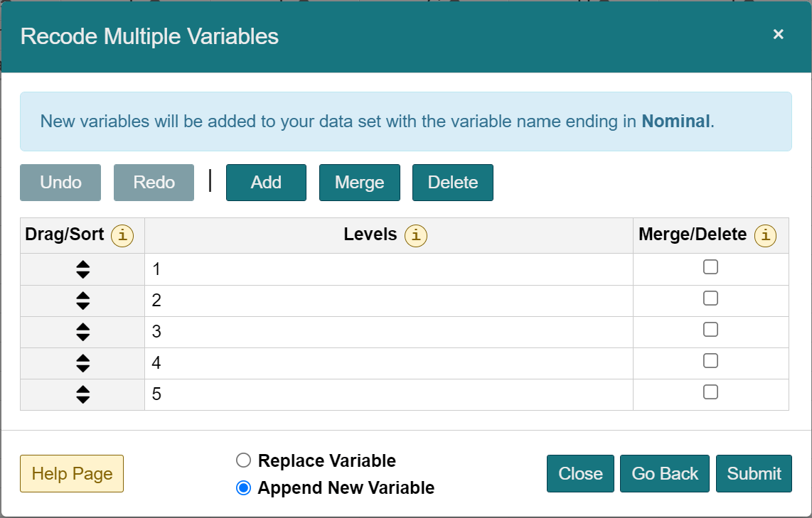Click the sort arrows beside level 3
812x518 pixels.
82,331
